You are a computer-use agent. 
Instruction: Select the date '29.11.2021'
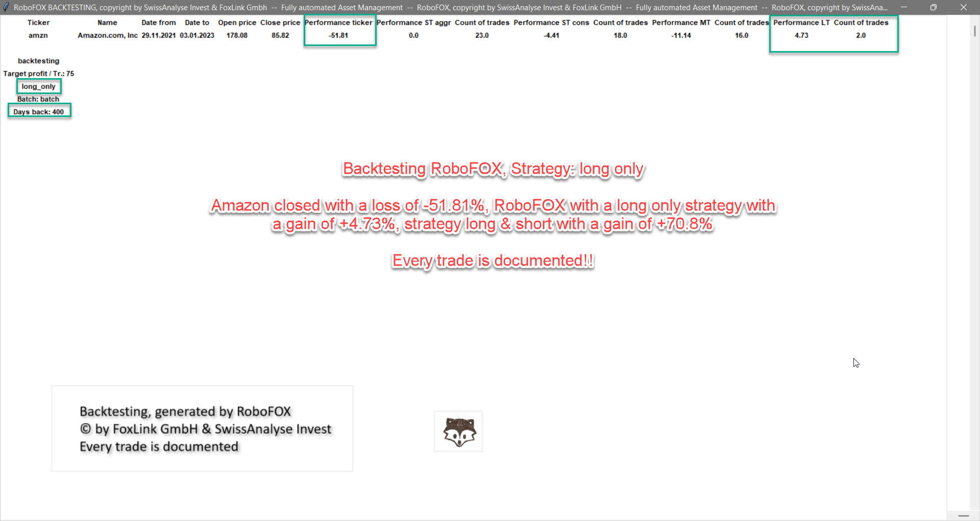(x=159, y=35)
